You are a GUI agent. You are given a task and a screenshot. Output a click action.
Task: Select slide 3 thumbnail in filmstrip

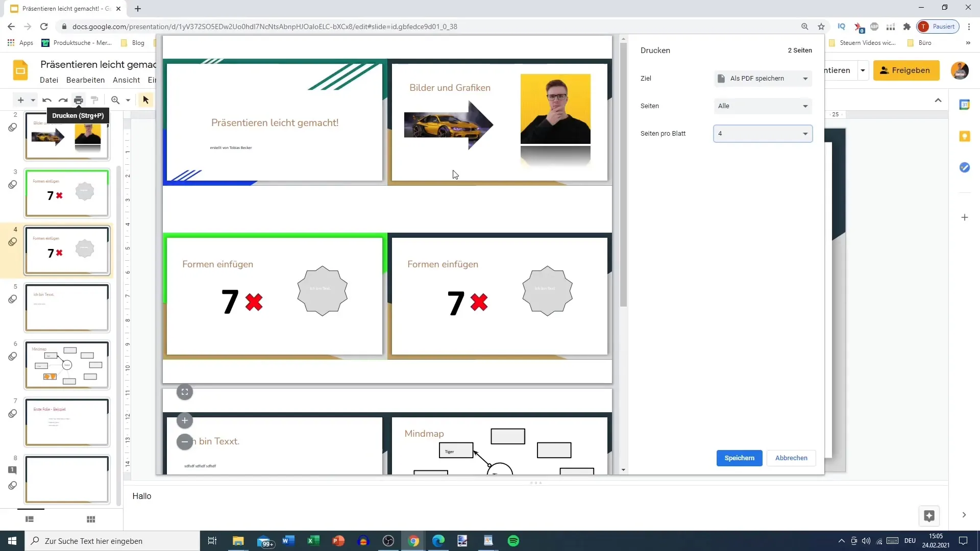67,193
